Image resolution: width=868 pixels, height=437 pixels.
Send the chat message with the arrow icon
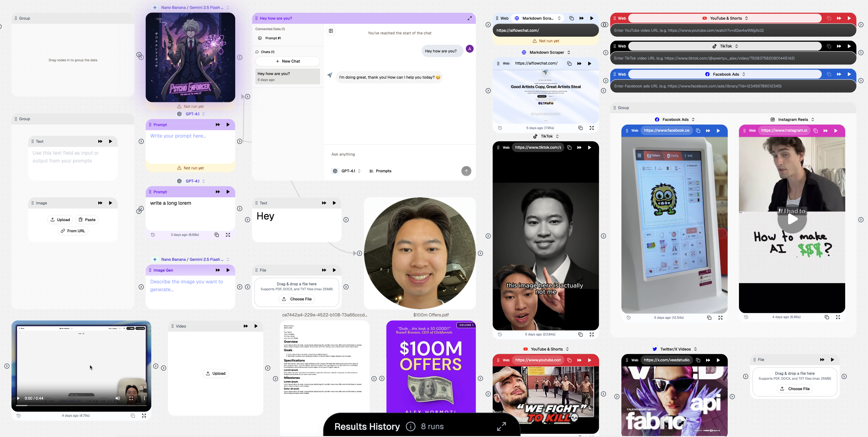coord(466,171)
